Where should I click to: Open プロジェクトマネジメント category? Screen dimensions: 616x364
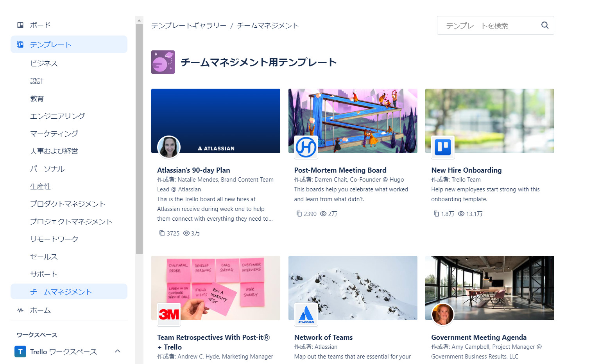[71, 221]
